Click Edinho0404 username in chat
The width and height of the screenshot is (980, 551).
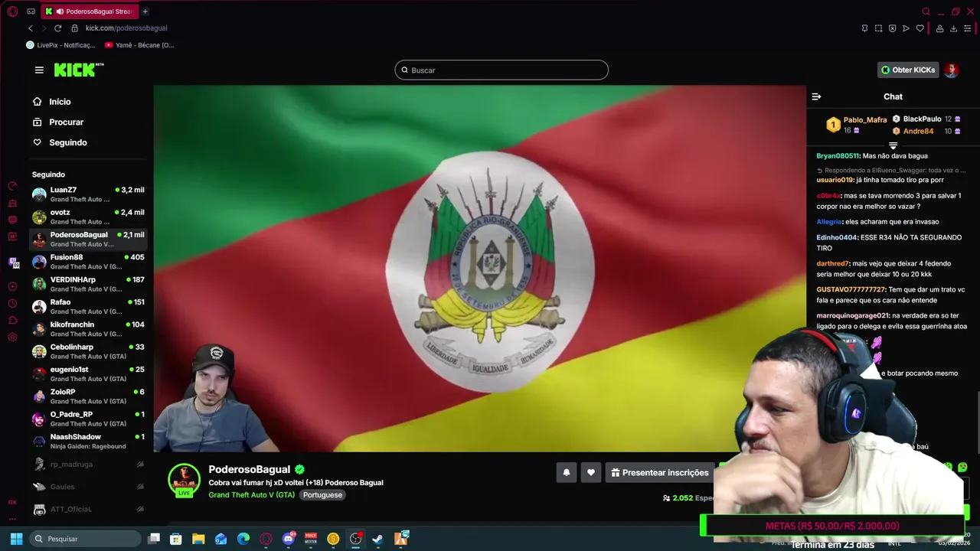837,237
